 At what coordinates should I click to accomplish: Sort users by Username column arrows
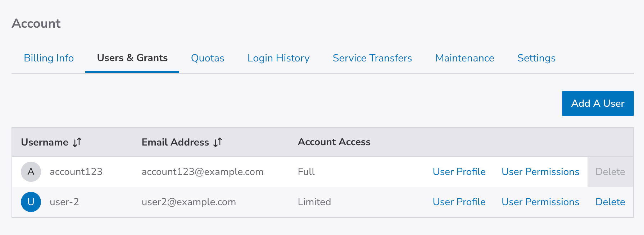pos(77,142)
